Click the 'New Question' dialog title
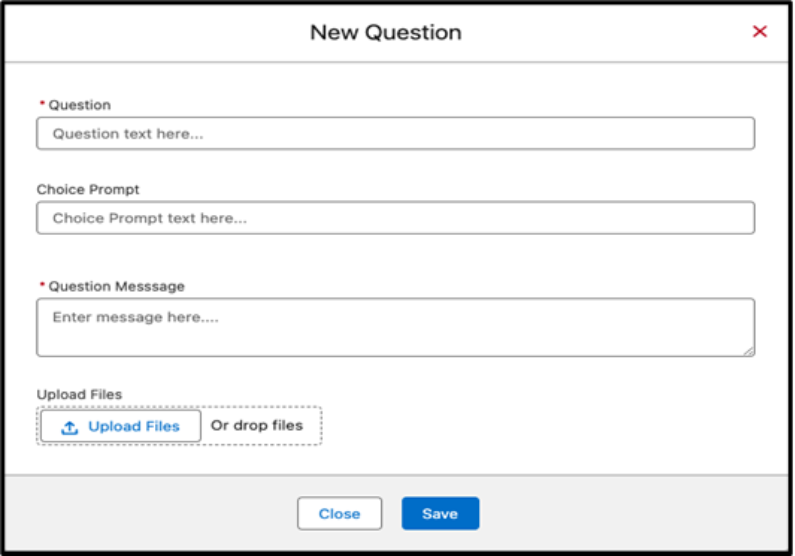This screenshot has width=795, height=556. (385, 32)
